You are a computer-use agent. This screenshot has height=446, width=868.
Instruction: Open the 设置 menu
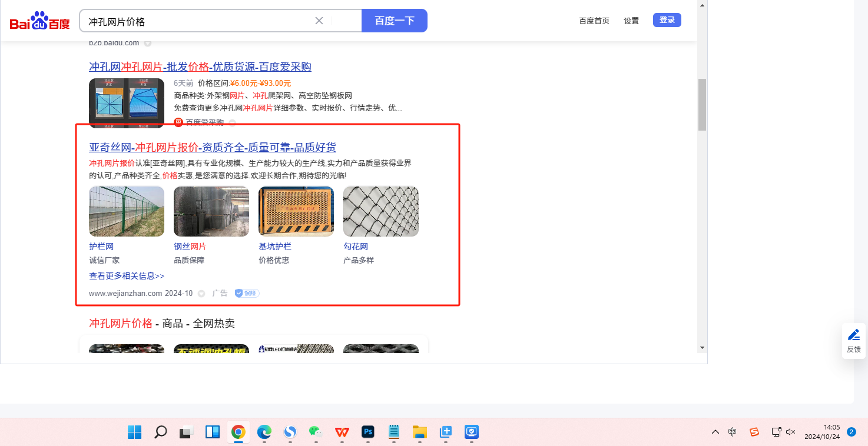[631, 21]
